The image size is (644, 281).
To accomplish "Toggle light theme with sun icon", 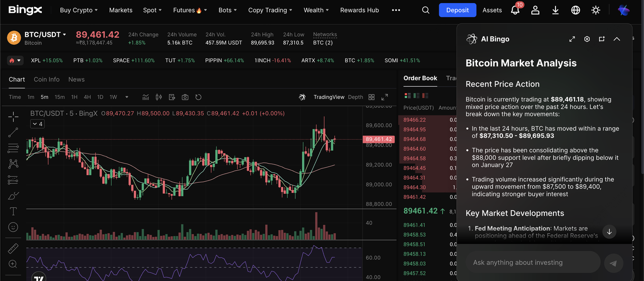I will pos(596,10).
